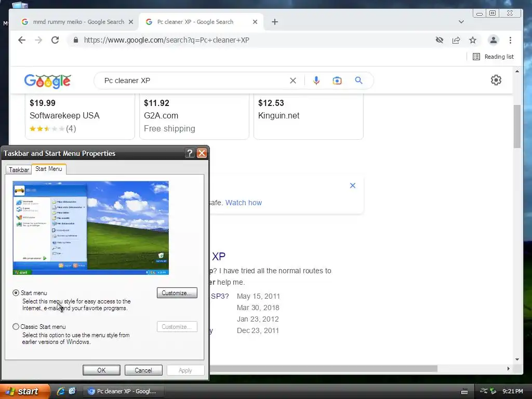Choose the 'Classic Start menu' radio option
The width and height of the screenshot is (532, 399).
(16, 327)
